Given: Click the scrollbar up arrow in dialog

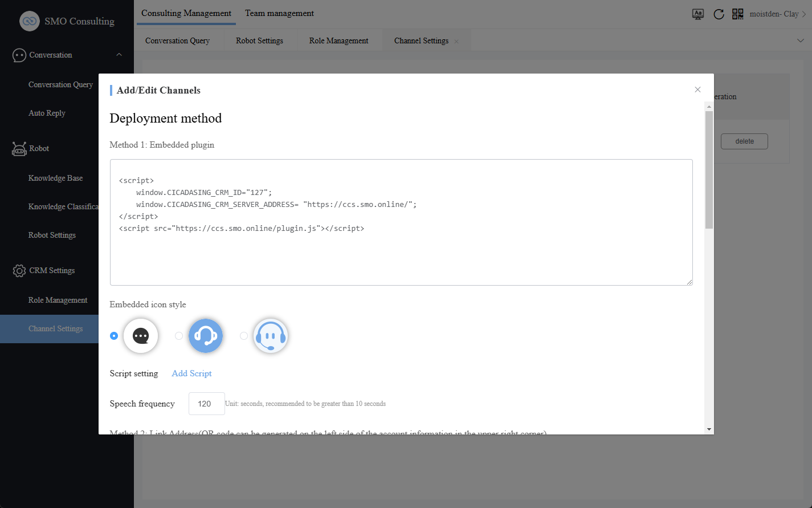Looking at the screenshot, I should [x=709, y=107].
